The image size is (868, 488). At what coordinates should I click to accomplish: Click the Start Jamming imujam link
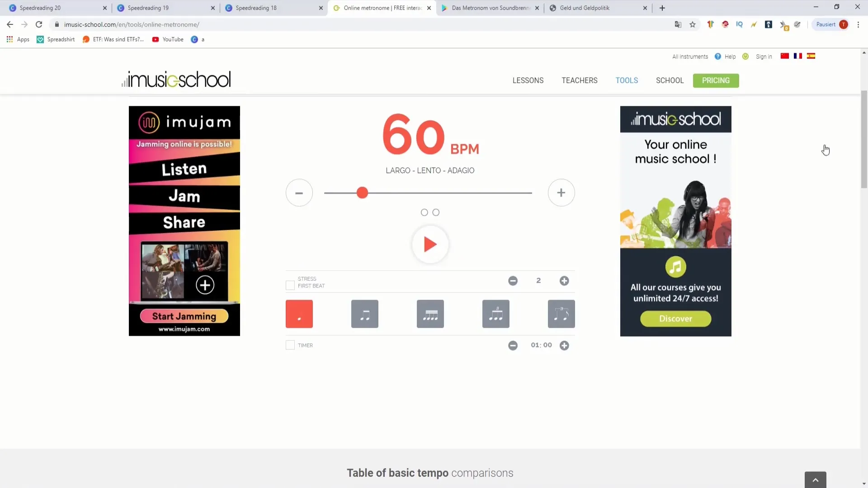(184, 316)
